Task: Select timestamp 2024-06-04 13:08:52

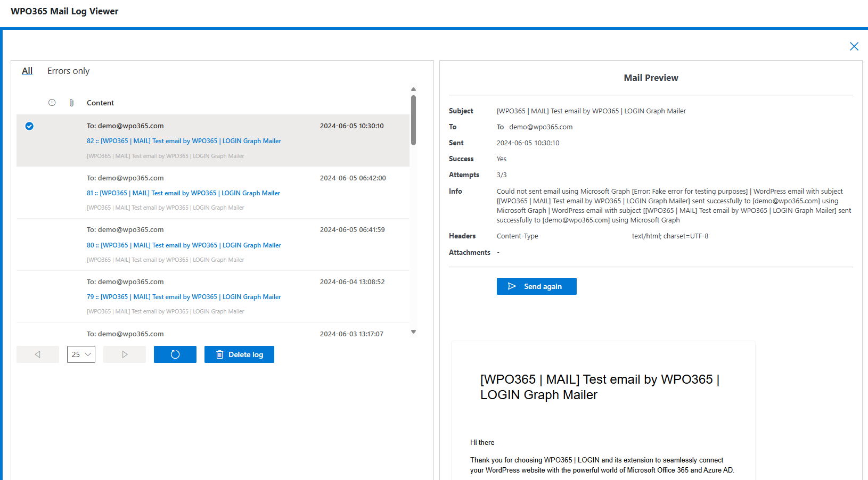Action: point(352,282)
